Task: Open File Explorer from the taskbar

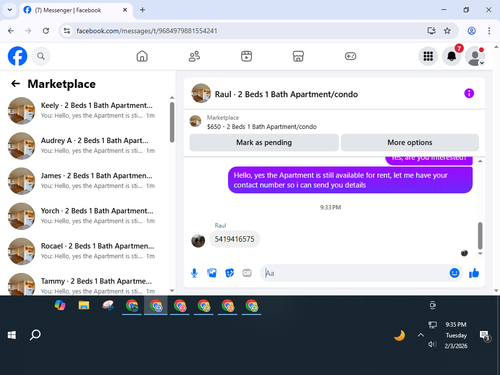Action: tap(84, 305)
